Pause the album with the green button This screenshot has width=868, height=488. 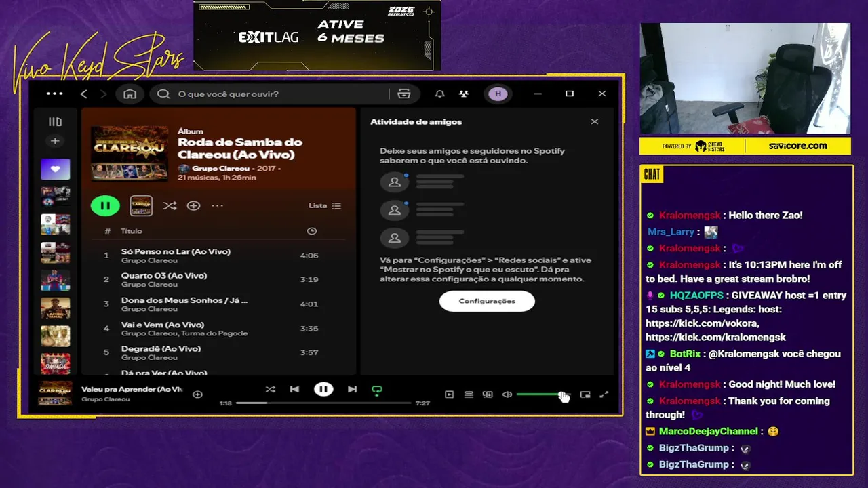(105, 205)
